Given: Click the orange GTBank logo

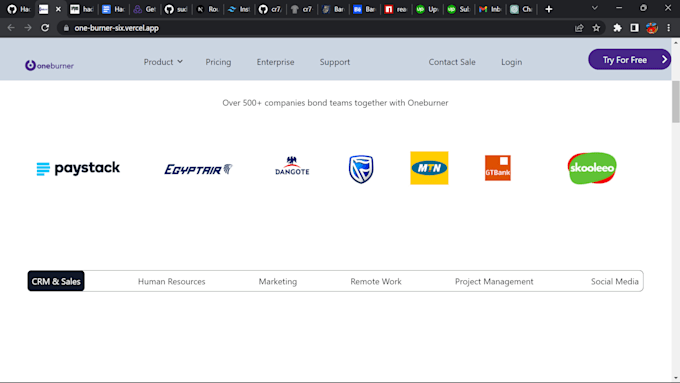Looking at the screenshot, I should [497, 168].
